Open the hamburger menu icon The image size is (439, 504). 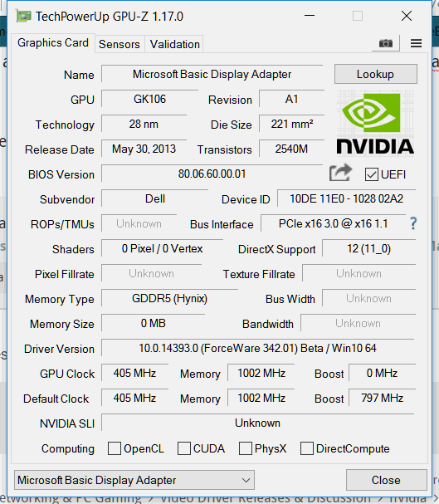coord(416,43)
